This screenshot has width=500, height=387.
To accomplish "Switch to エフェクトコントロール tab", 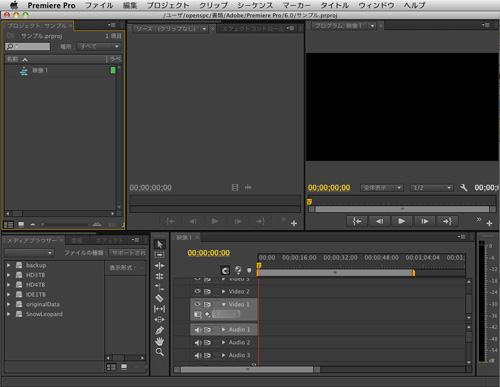I will click(254, 29).
